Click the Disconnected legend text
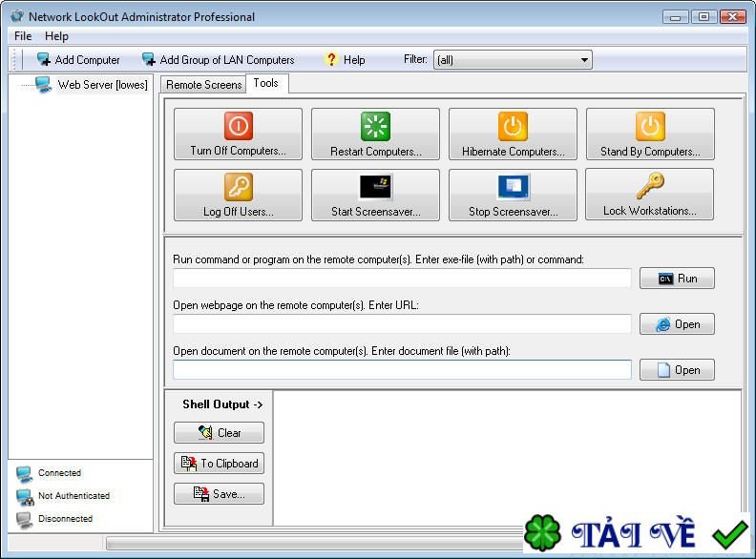Image resolution: width=756 pixels, height=559 pixels. click(x=65, y=519)
